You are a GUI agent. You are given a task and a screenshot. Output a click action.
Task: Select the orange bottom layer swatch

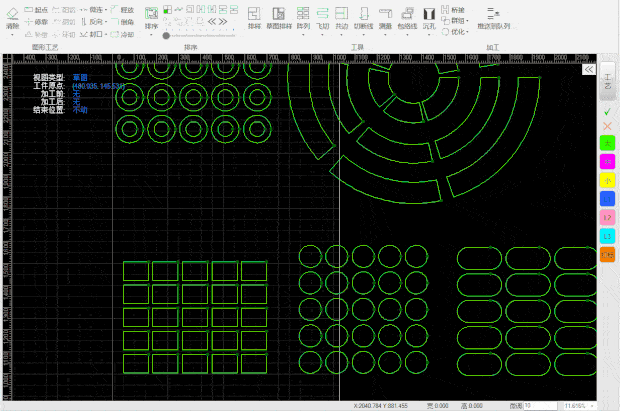[607, 254]
